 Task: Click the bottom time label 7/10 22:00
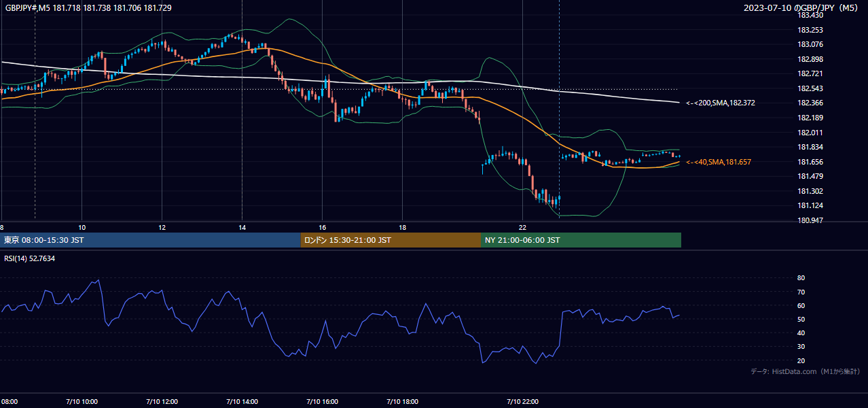click(x=522, y=401)
